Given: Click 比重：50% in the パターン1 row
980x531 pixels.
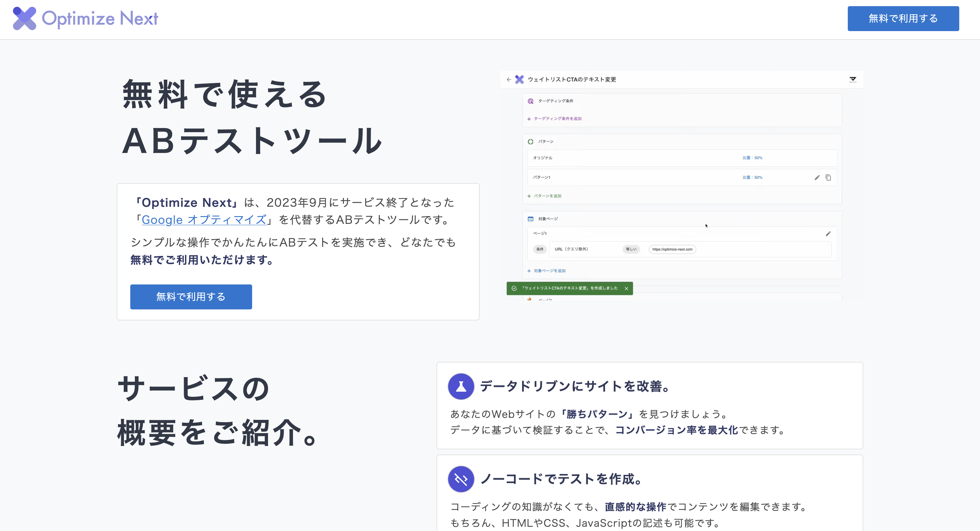Looking at the screenshot, I should [752, 177].
